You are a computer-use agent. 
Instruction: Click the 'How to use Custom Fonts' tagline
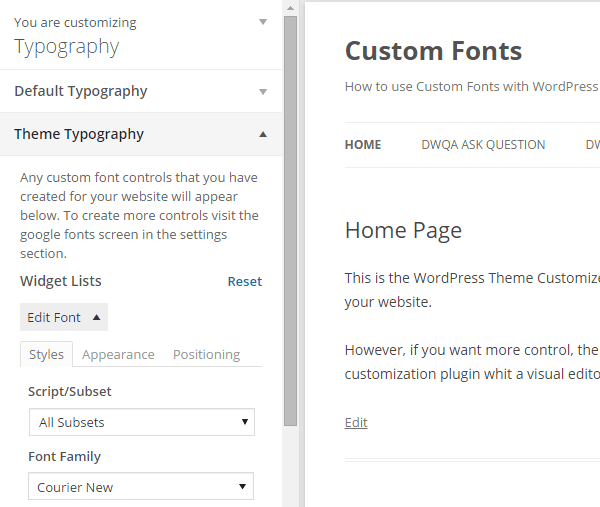(471, 86)
